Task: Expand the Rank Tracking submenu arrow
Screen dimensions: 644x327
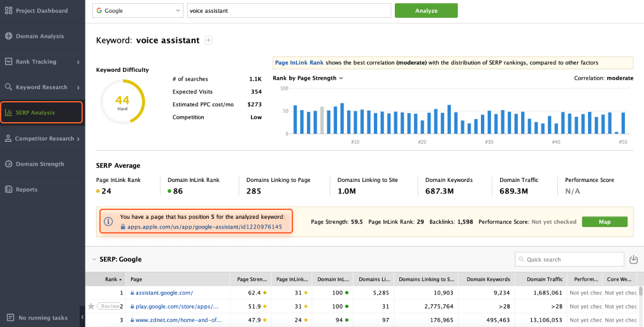Action: click(78, 62)
